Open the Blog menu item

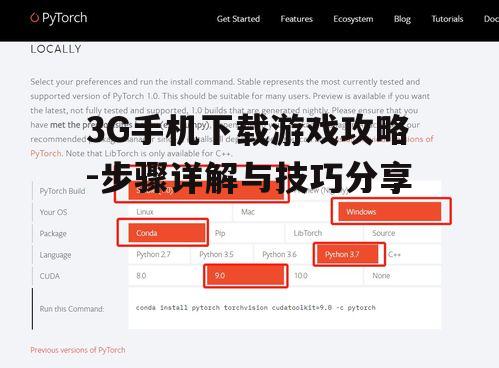point(402,19)
